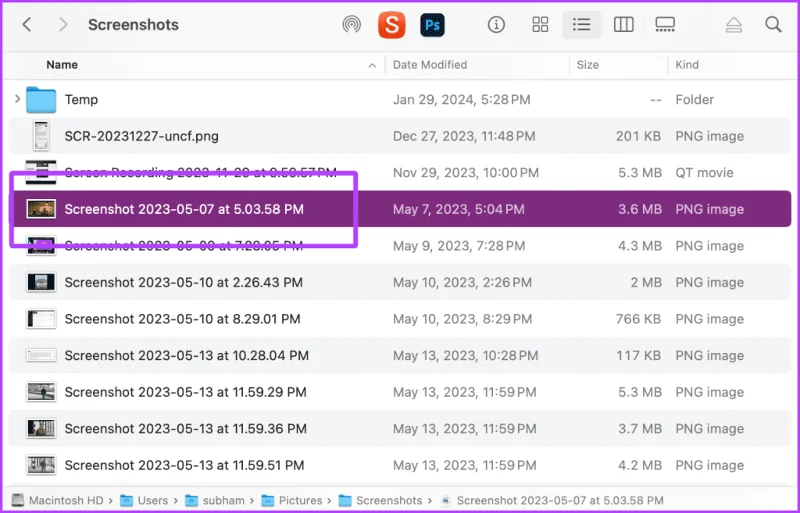Select Screenshot 2023-05-10 at 2.26.43 PM

click(x=183, y=282)
